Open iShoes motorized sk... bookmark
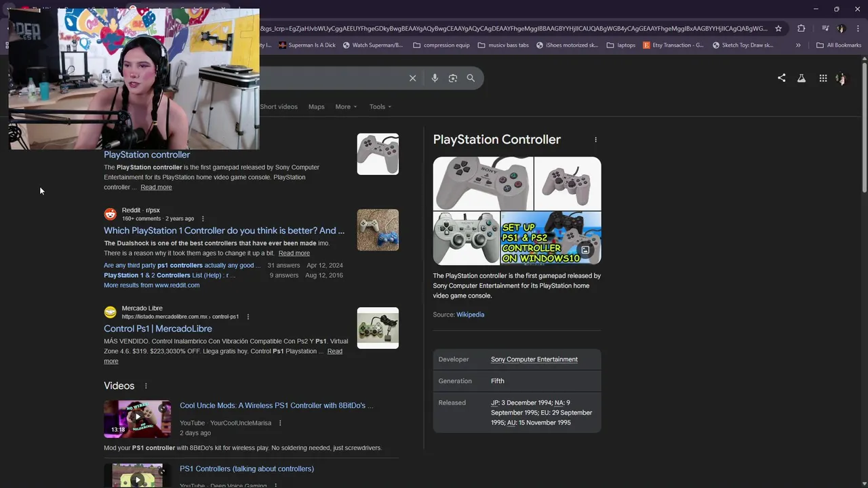868x488 pixels. pyautogui.click(x=568, y=45)
